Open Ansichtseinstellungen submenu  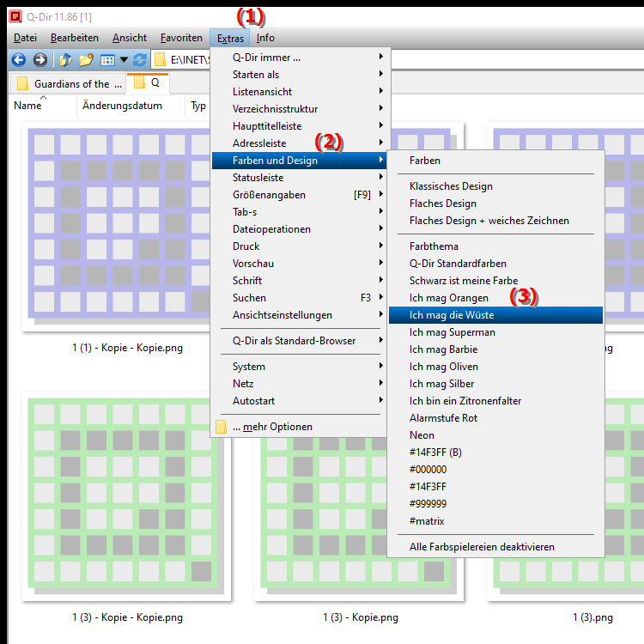pos(299,315)
